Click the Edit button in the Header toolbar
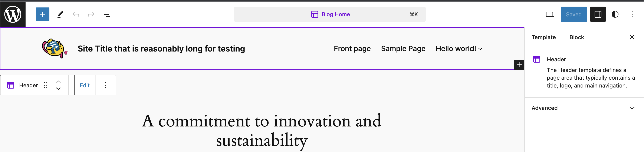 pos(85,85)
